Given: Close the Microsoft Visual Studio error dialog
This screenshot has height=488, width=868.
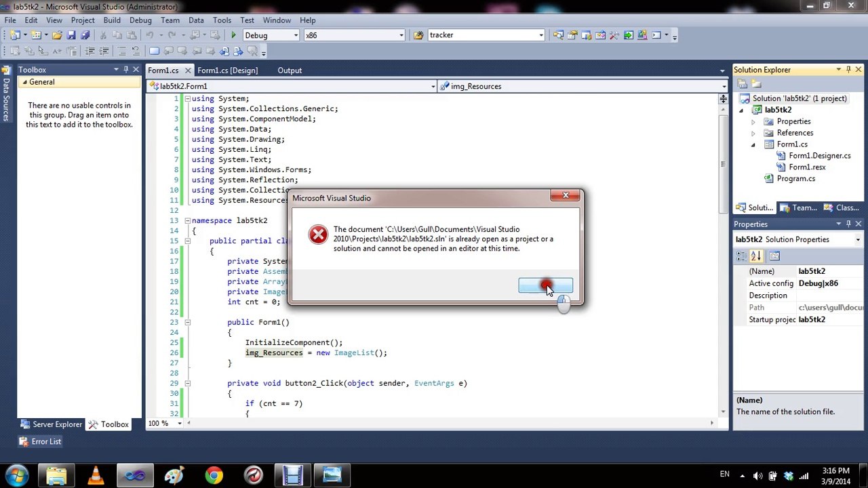Looking at the screenshot, I should tap(566, 196).
